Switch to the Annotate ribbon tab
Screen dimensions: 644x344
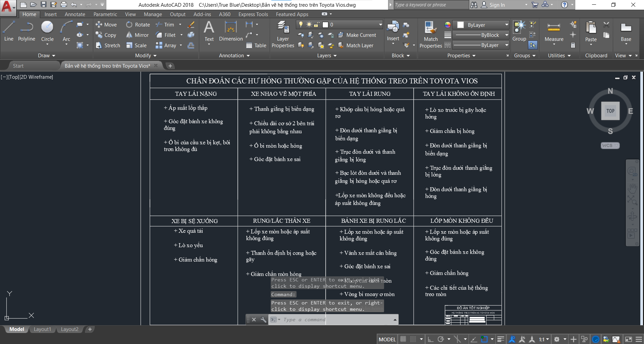pyautogui.click(x=75, y=14)
